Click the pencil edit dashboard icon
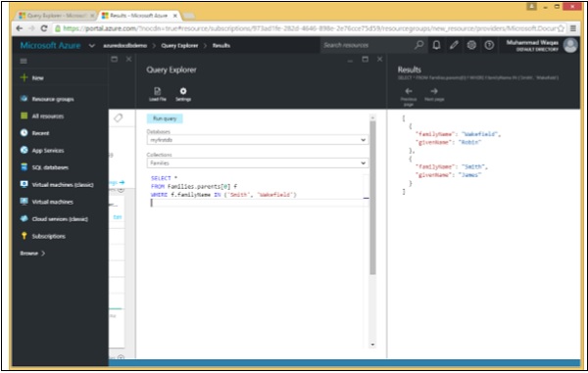This screenshot has height=373, width=588. click(x=454, y=45)
